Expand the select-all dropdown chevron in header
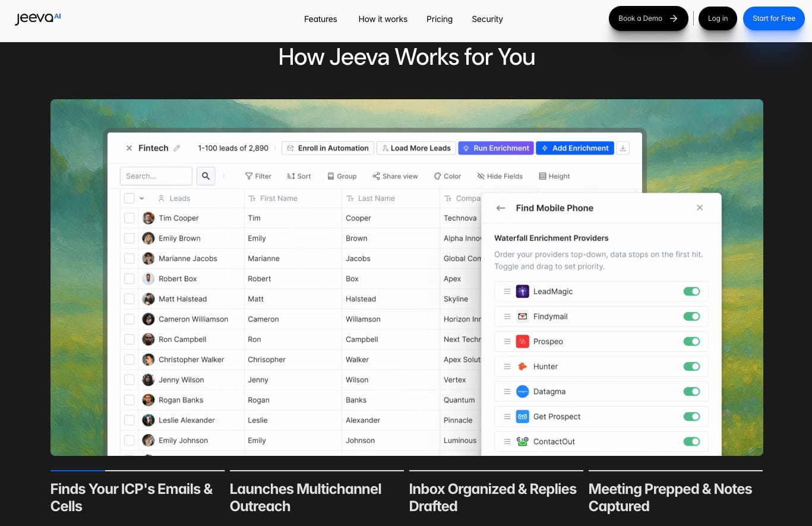Viewport: 812px width, 526px height. point(142,199)
